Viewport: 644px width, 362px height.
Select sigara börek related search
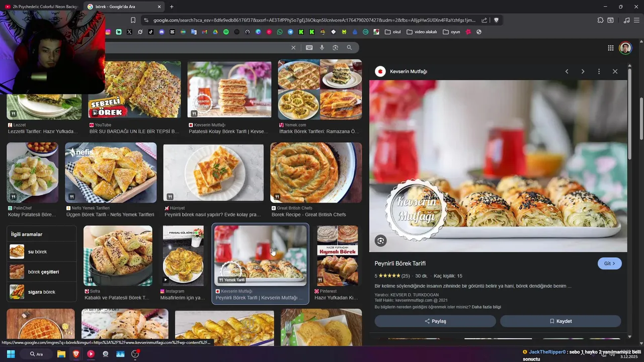pyautogui.click(x=42, y=292)
